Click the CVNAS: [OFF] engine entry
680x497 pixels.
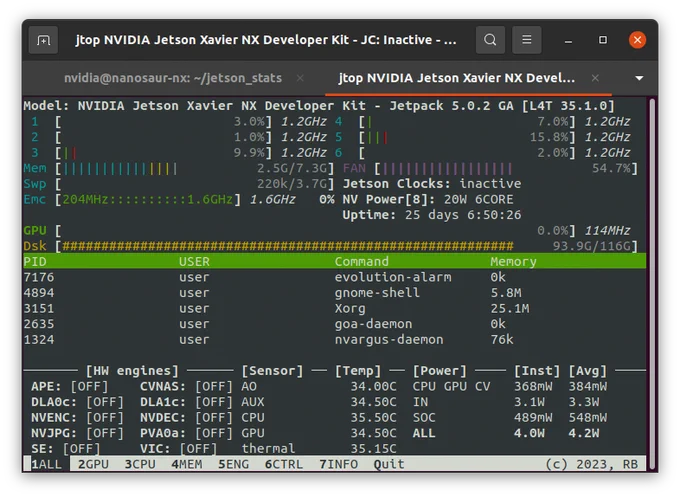tap(186, 386)
